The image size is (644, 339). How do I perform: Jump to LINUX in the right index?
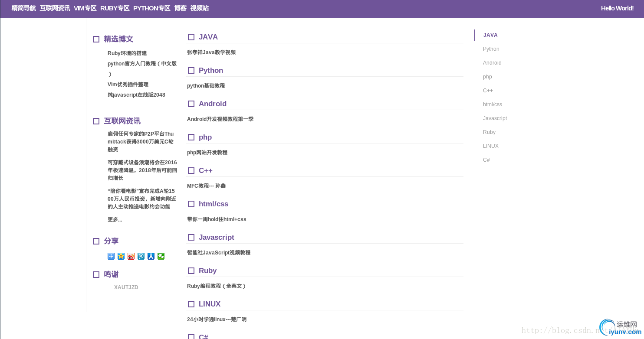pyautogui.click(x=491, y=146)
